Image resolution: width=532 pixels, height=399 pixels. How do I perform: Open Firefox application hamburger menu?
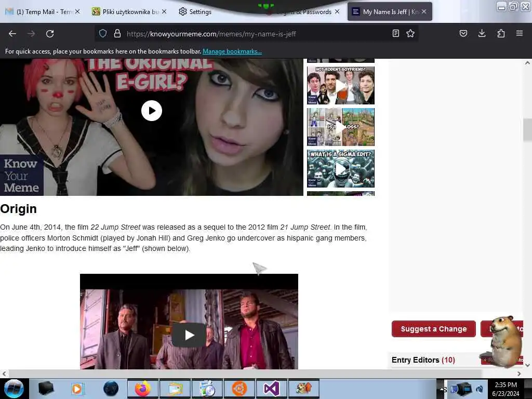520,33
